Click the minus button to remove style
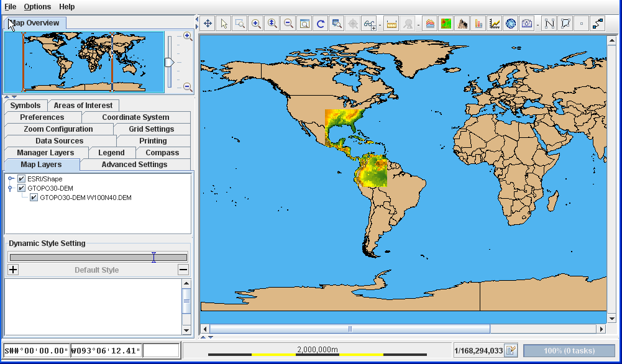Image resolution: width=622 pixels, height=364 pixels. point(183,270)
